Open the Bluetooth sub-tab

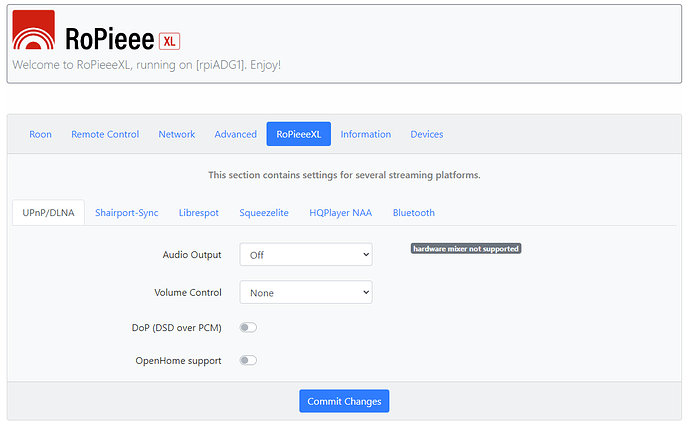[x=414, y=213]
